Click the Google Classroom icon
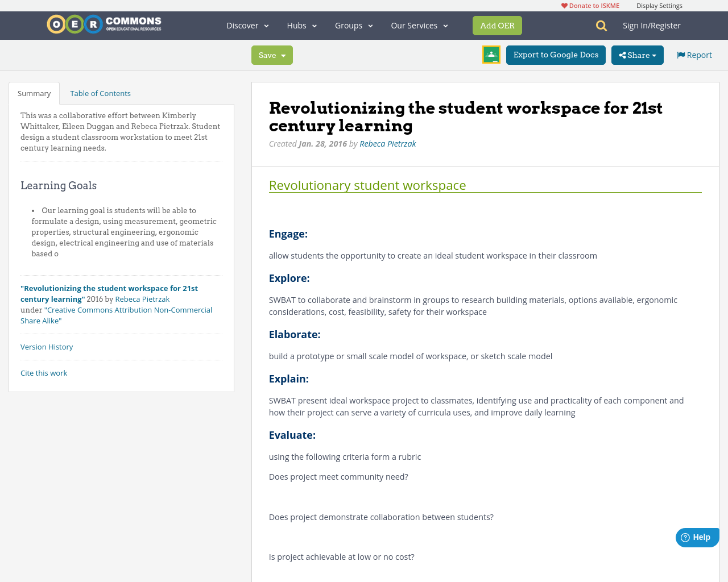 [491, 55]
